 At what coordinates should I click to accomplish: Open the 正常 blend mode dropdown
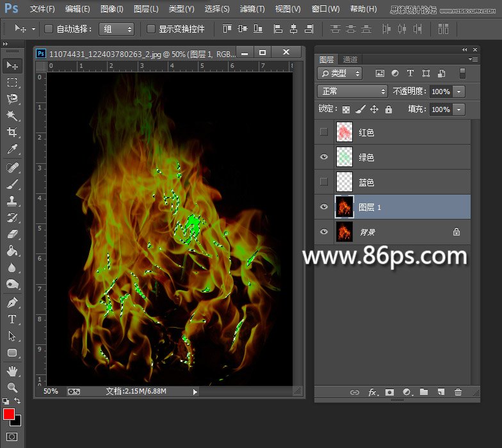353,92
